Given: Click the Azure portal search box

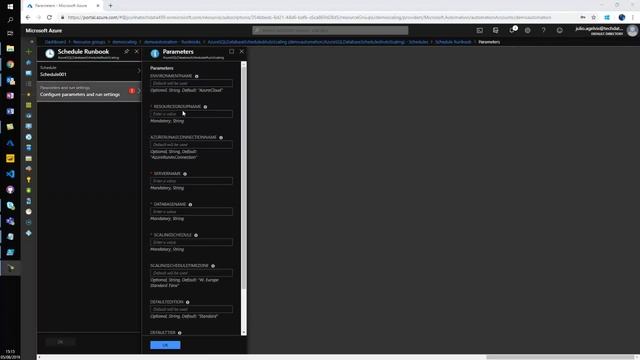Looking at the screenshot, I should tap(330, 31).
